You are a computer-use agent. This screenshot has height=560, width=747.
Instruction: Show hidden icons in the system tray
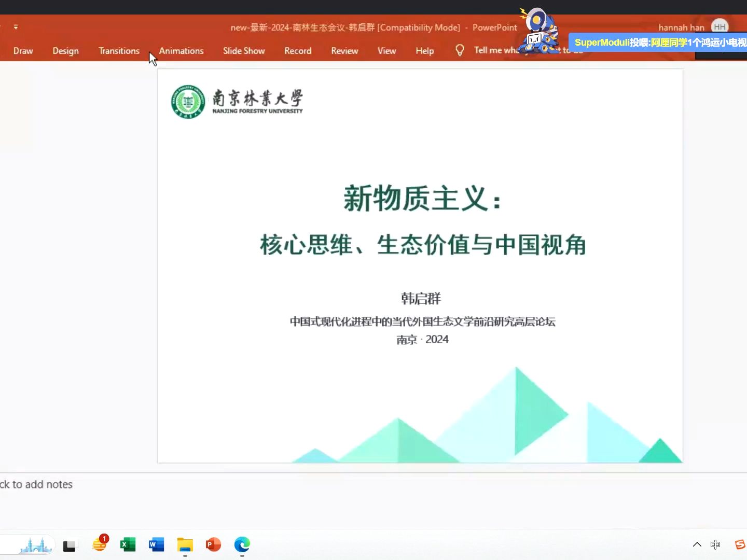coord(697,545)
